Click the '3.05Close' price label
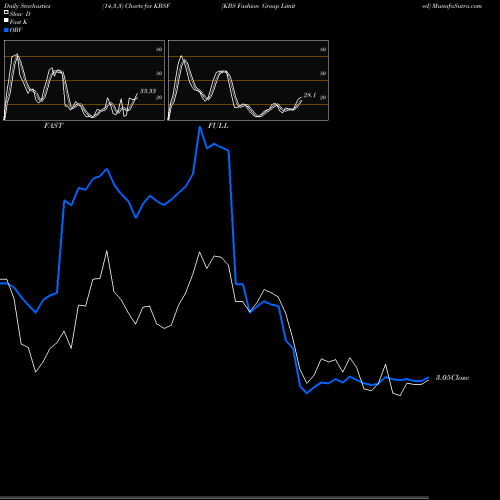This screenshot has height=500, width=500. (452, 378)
